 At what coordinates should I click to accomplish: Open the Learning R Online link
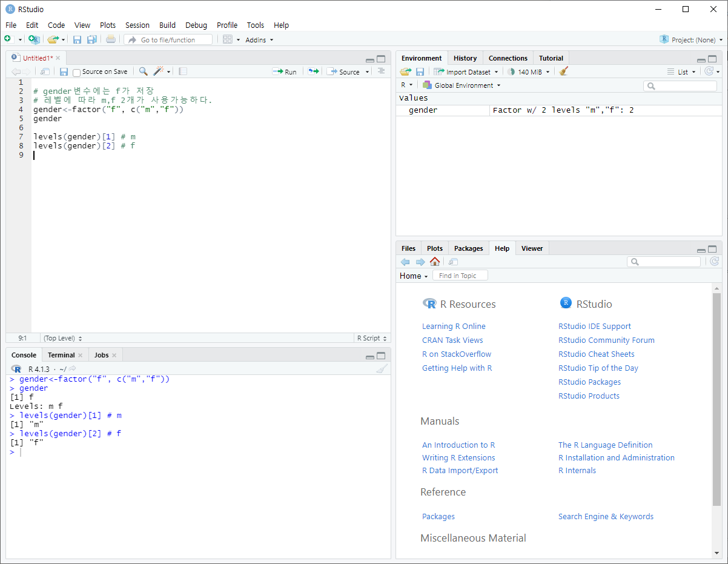click(454, 326)
